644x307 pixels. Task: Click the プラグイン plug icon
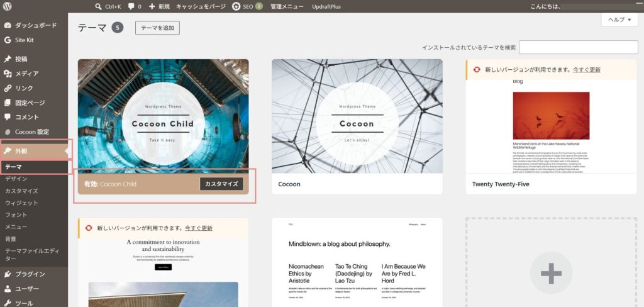click(x=8, y=274)
